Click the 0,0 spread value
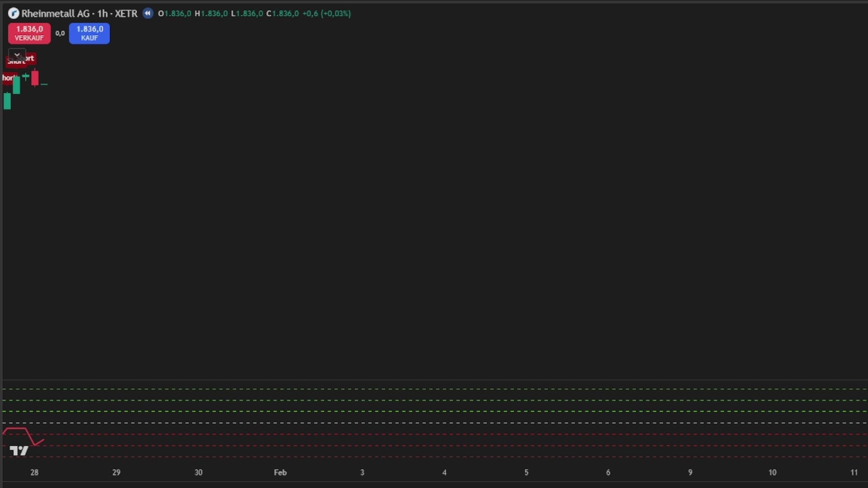The width and height of the screenshot is (868, 488). point(60,33)
